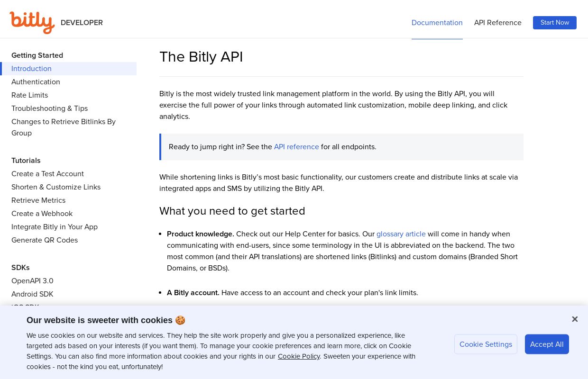
Task: Click the What you need to get started heading
Action: [232, 211]
